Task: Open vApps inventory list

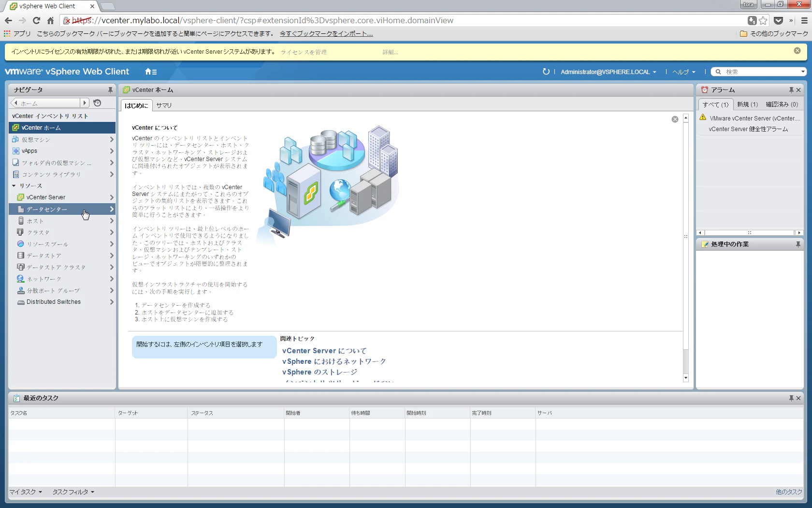Action: pos(62,151)
